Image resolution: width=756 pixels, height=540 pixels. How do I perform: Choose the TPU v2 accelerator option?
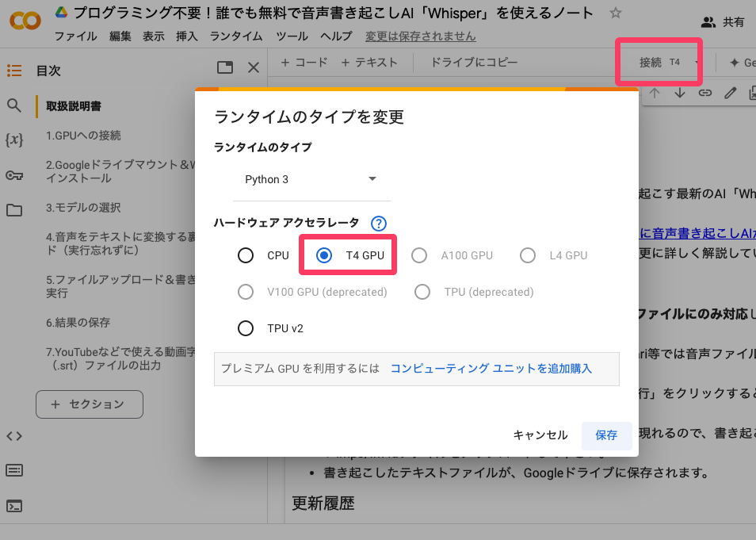point(246,328)
